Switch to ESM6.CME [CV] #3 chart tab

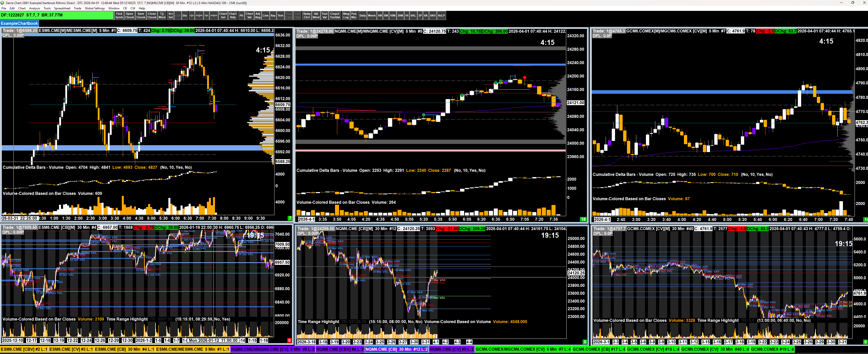[x=71, y=349]
